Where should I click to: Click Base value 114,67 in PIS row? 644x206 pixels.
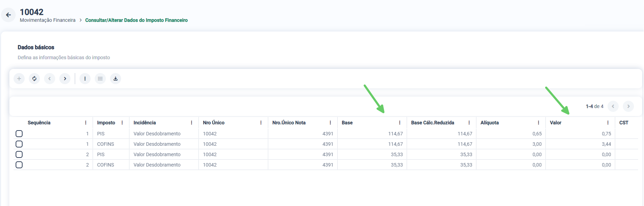[396, 134]
